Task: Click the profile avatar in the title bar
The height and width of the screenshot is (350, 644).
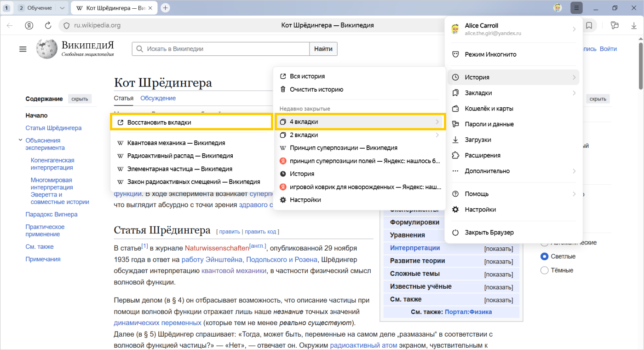Action: point(558,8)
